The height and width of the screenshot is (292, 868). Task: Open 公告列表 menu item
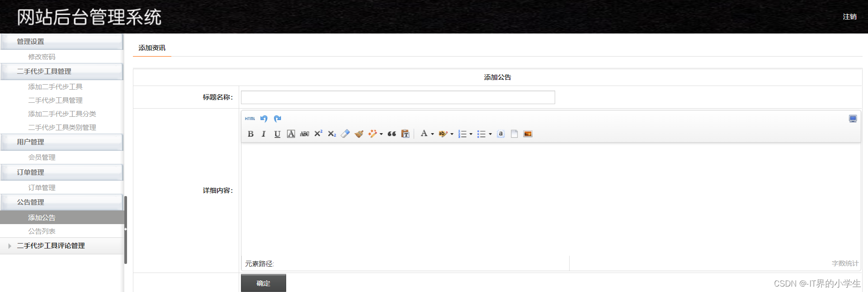click(x=42, y=231)
